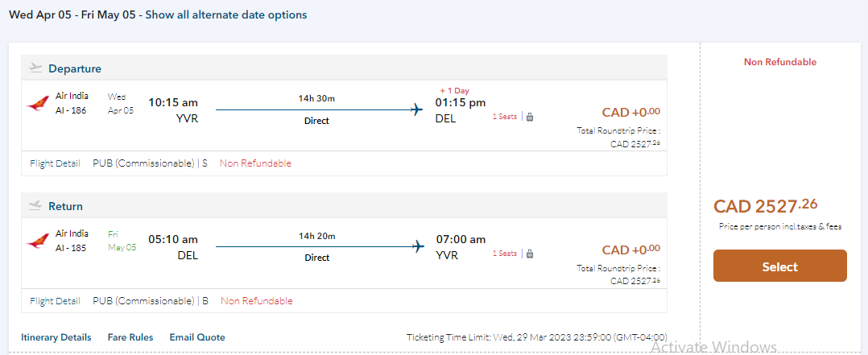The height and width of the screenshot is (355, 868).
Task: Click Non Refundable link in return section
Action: (257, 301)
